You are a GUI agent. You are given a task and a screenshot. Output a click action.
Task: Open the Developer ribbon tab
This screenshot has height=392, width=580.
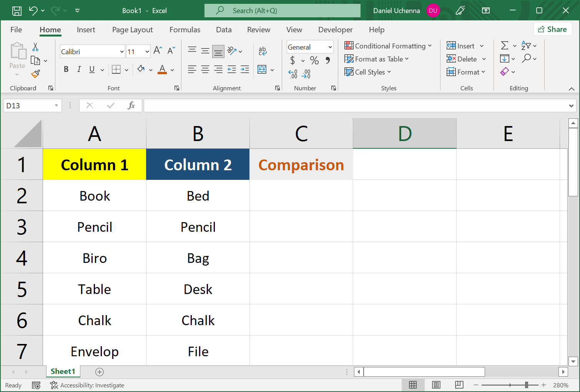point(335,30)
